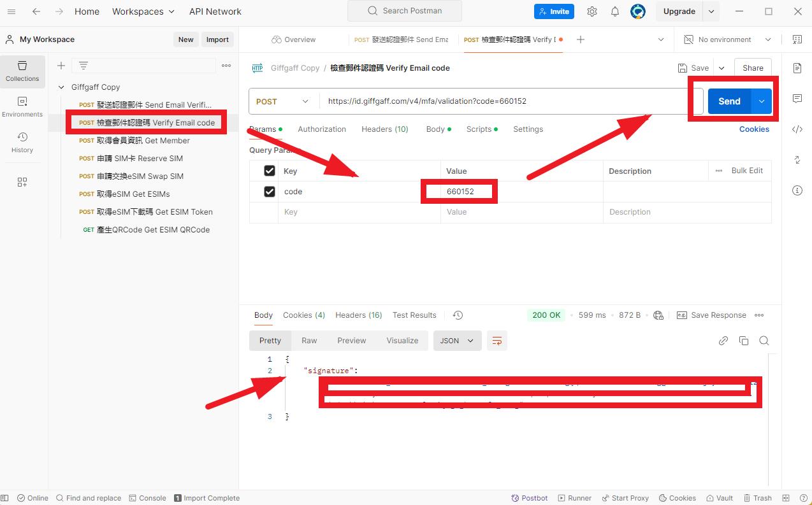812x505 pixels.
Task: Open the hamburger menu in the title bar
Action: (x=11, y=11)
